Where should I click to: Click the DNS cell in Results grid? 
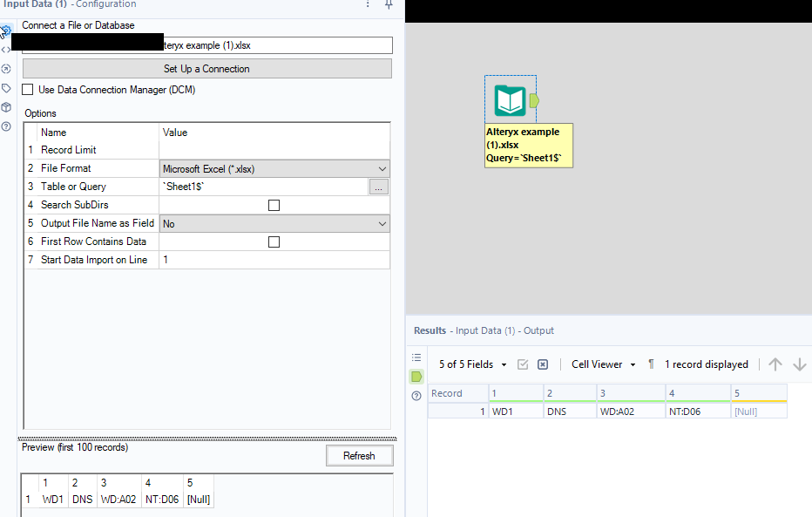(570, 412)
